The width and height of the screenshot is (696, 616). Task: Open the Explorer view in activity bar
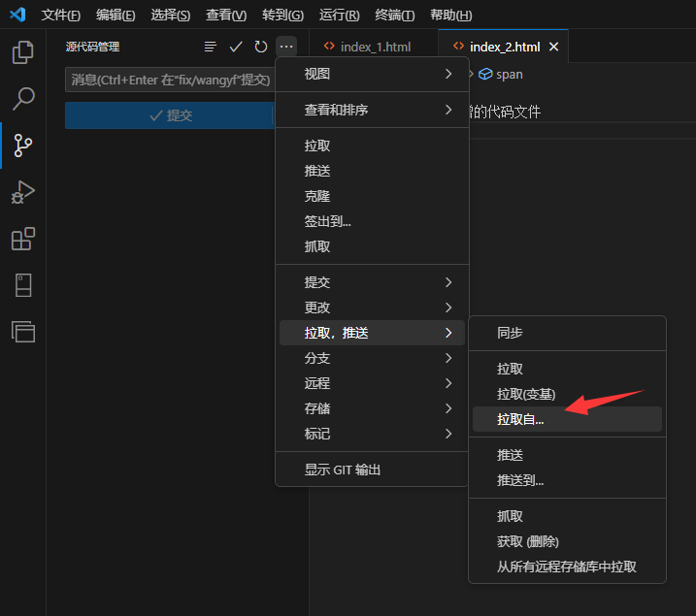pos(22,52)
